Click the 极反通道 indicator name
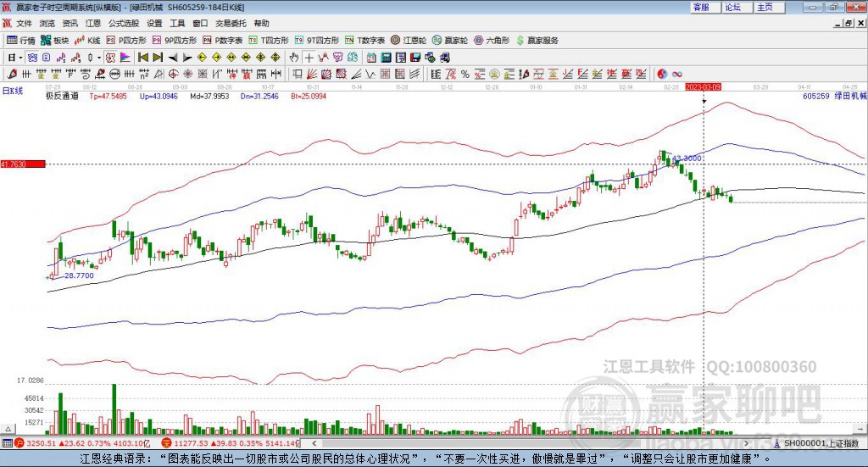The height and width of the screenshot is (467, 868). [x=62, y=97]
